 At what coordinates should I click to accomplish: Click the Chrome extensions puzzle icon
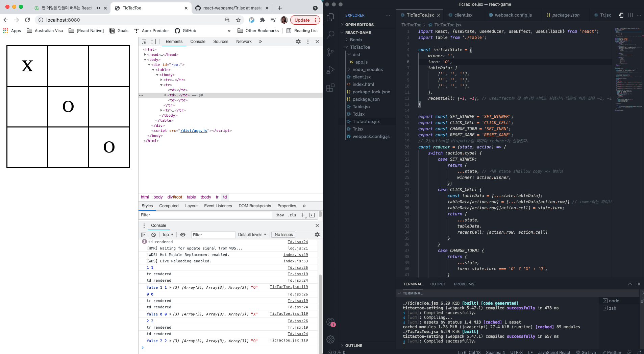pyautogui.click(x=263, y=20)
